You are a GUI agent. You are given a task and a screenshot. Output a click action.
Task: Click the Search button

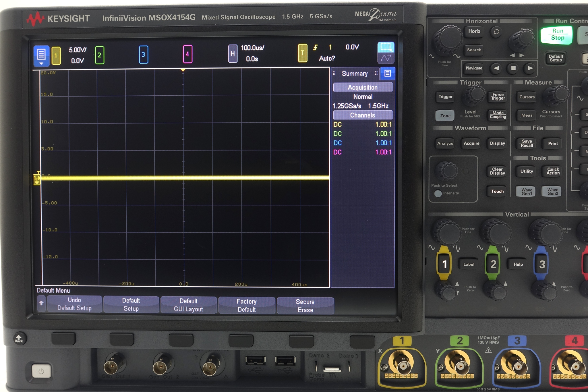474,50
